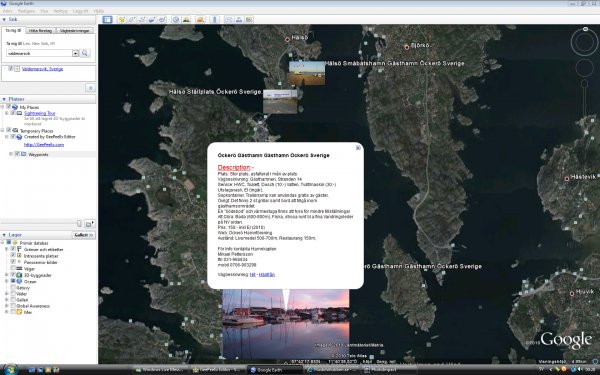Disable the Panoramio-bilder layer
Screen dimensions: 600x375
[13, 262]
